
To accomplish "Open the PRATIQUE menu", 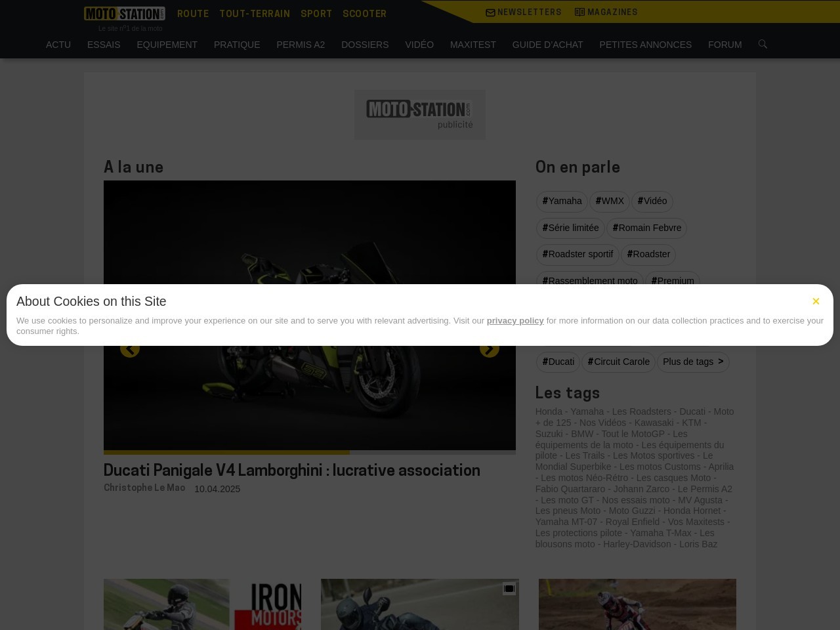I will 237,45.
